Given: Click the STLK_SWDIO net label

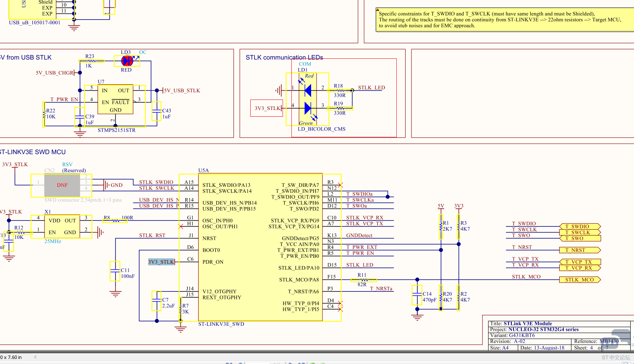Looking at the screenshot, I should [156, 182].
